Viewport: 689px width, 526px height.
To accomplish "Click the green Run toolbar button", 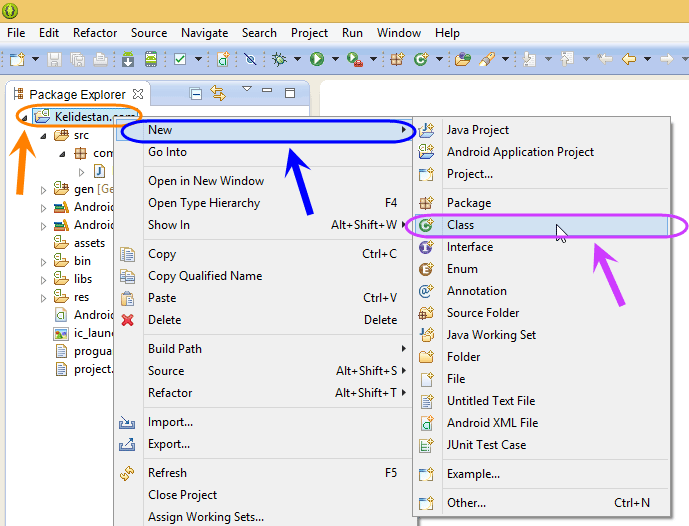I will 317,59.
